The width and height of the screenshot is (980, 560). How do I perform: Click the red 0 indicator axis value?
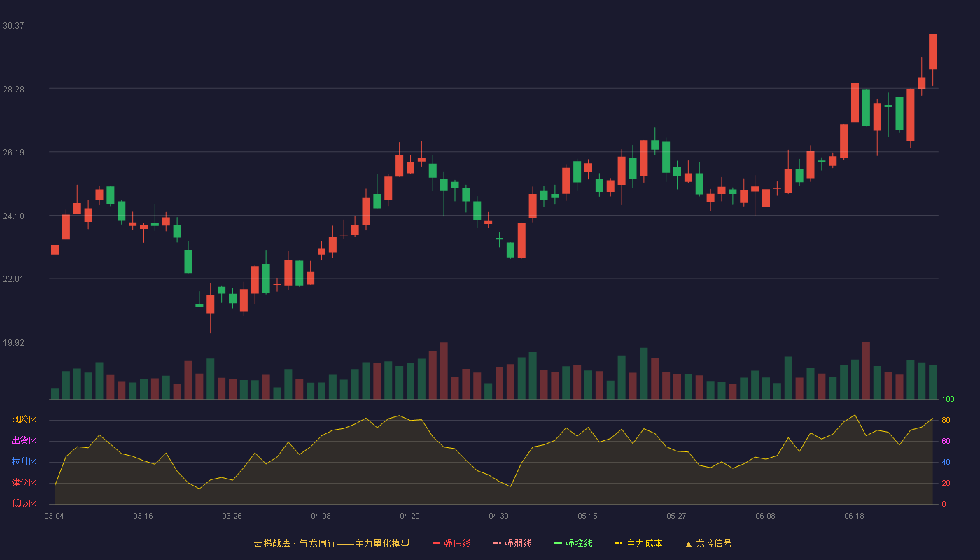(944, 504)
